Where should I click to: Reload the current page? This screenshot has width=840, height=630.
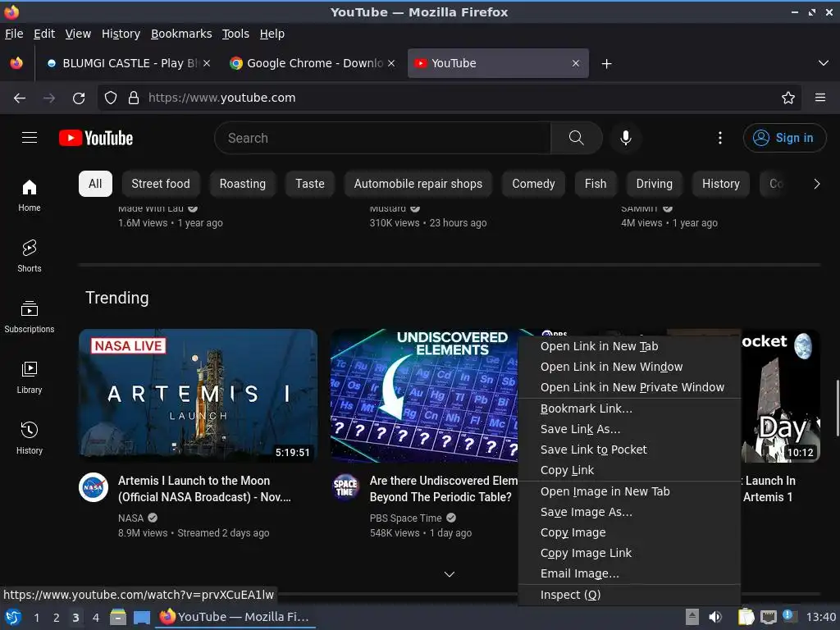tap(79, 98)
